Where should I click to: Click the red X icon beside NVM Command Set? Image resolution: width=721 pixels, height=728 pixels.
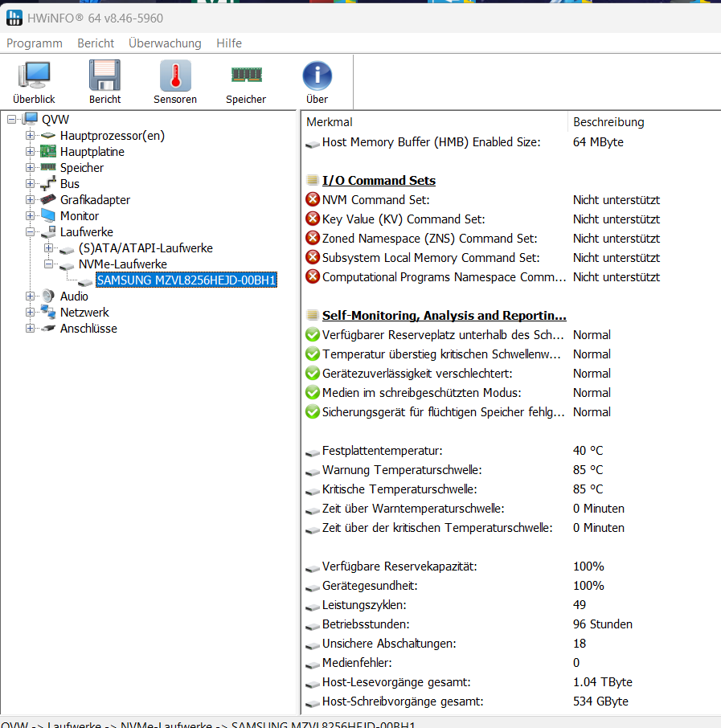[x=313, y=199]
